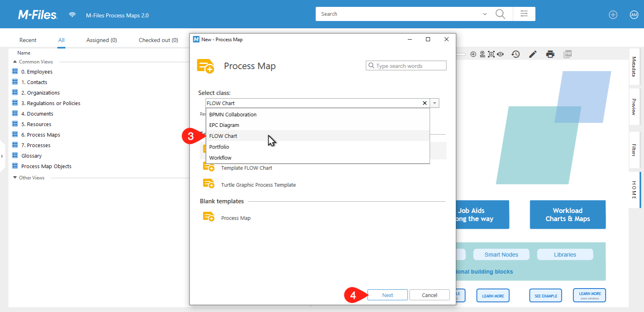Click the create new plus icon

point(613,15)
